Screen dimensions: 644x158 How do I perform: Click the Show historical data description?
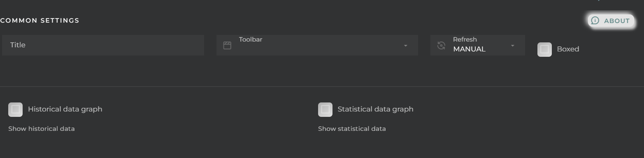(x=42, y=129)
